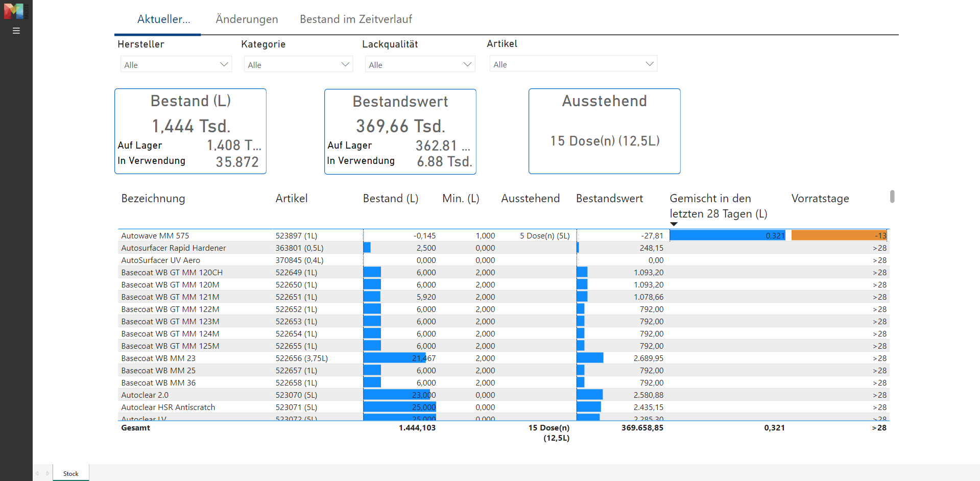
Task: Sort by Bestandswert column header
Action: coord(609,199)
